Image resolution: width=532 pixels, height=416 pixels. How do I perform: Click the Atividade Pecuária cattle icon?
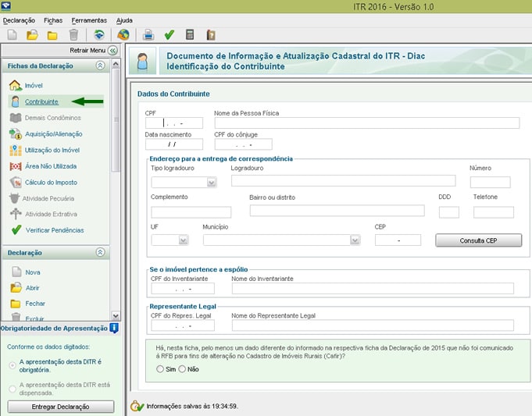click(14, 198)
